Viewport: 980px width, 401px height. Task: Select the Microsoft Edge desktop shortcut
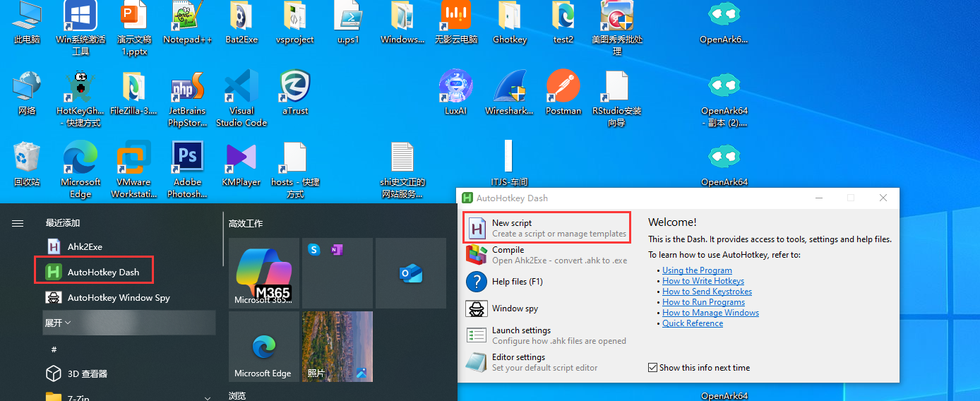pos(80,169)
